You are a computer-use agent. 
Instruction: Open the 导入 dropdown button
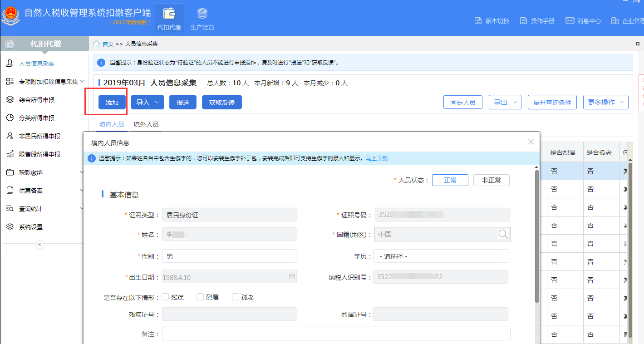(x=147, y=103)
